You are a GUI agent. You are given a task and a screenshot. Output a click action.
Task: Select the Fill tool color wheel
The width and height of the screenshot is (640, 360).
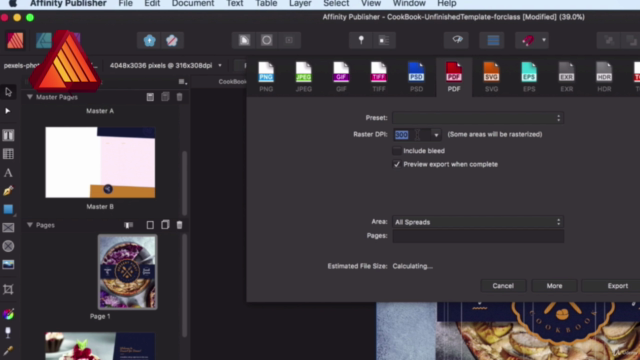pyautogui.click(x=8, y=314)
